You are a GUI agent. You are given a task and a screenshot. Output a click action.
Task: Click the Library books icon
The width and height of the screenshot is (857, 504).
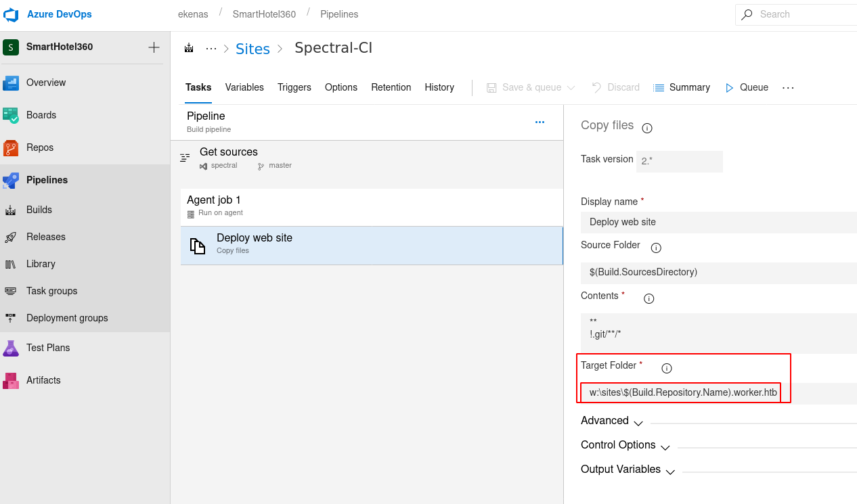tap(11, 264)
